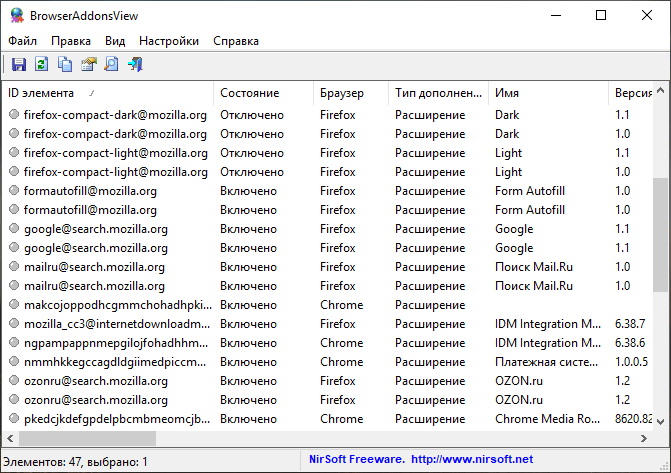The height and width of the screenshot is (473, 671).
Task: Click the horizontal scrollbar left arrow
Action: point(10,438)
